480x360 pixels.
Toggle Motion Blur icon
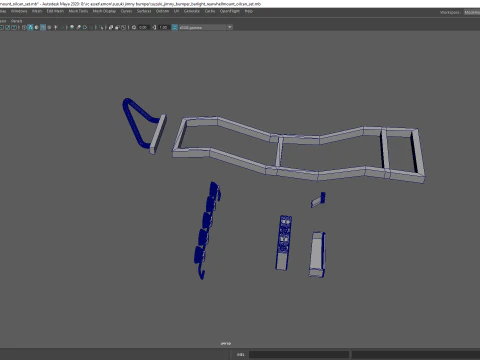pos(78,27)
